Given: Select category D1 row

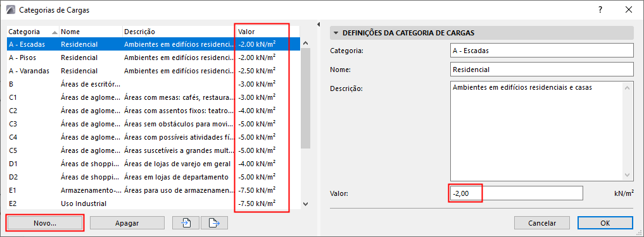Looking at the screenshot, I should 154,164.
